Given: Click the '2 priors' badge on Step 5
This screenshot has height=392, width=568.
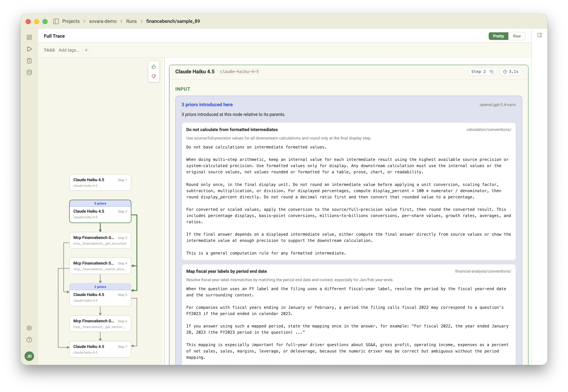Looking at the screenshot, I should pyautogui.click(x=100, y=287).
